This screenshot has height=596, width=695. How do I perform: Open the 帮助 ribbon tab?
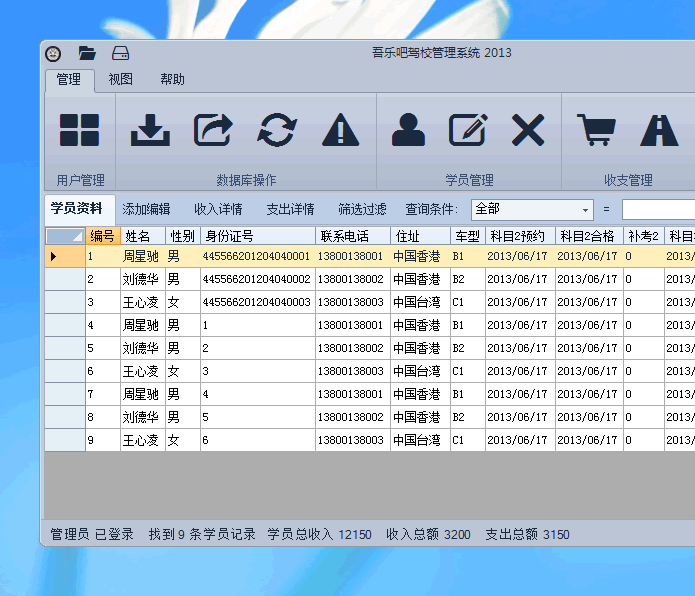[x=172, y=79]
